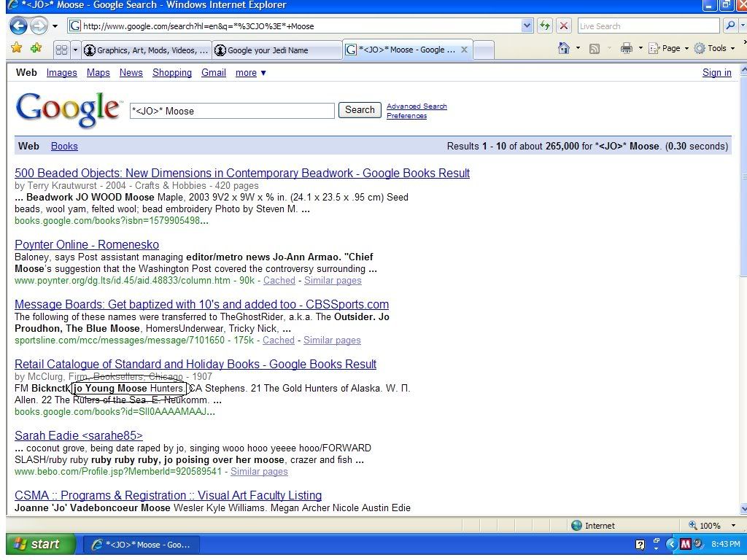Click the 8:43 PM clock
The image size is (747, 560).
726,544
